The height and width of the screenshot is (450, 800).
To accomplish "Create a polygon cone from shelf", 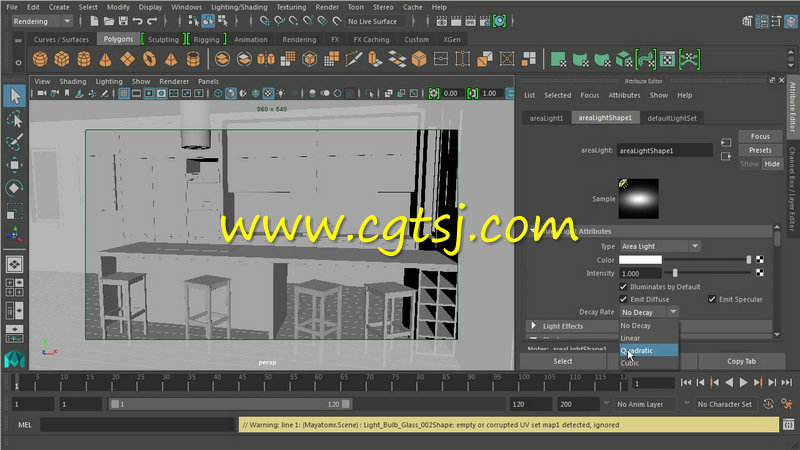I will coord(106,59).
